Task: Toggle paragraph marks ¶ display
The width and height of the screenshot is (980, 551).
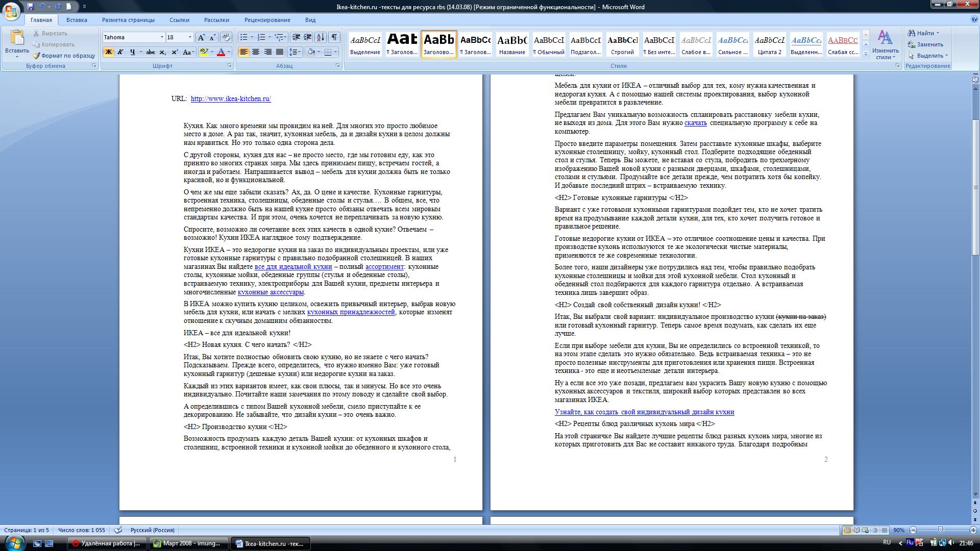Action: [x=334, y=37]
